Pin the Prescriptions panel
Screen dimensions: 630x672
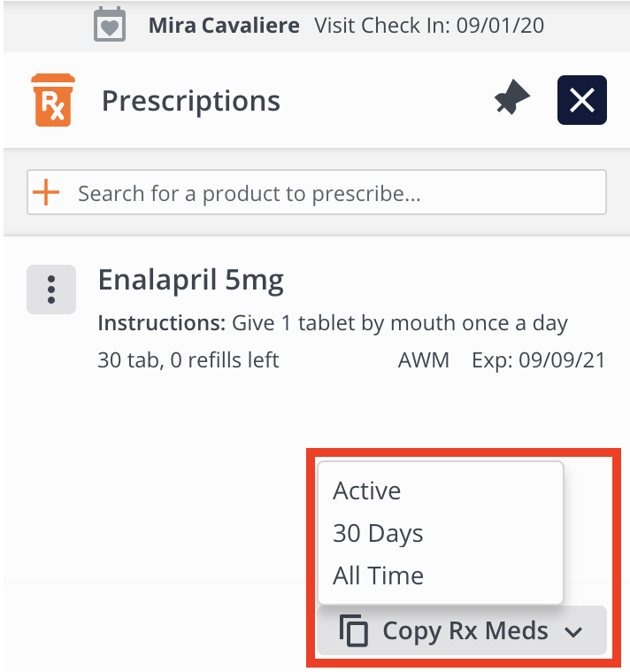pyautogui.click(x=511, y=101)
